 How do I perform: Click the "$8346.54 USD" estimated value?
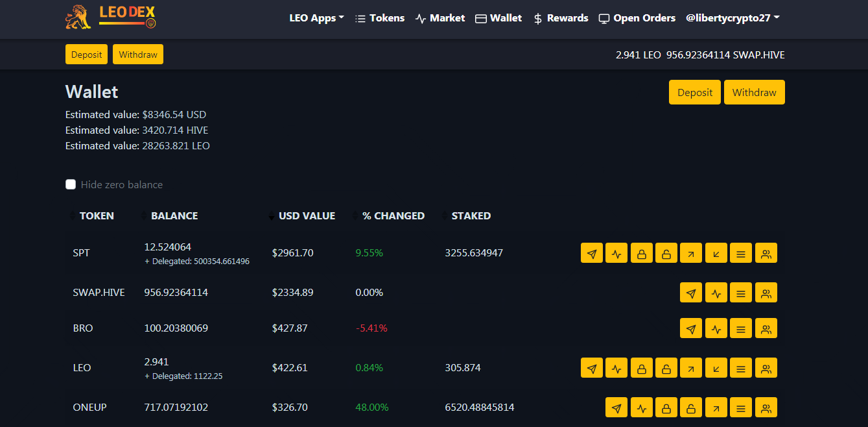tap(174, 115)
